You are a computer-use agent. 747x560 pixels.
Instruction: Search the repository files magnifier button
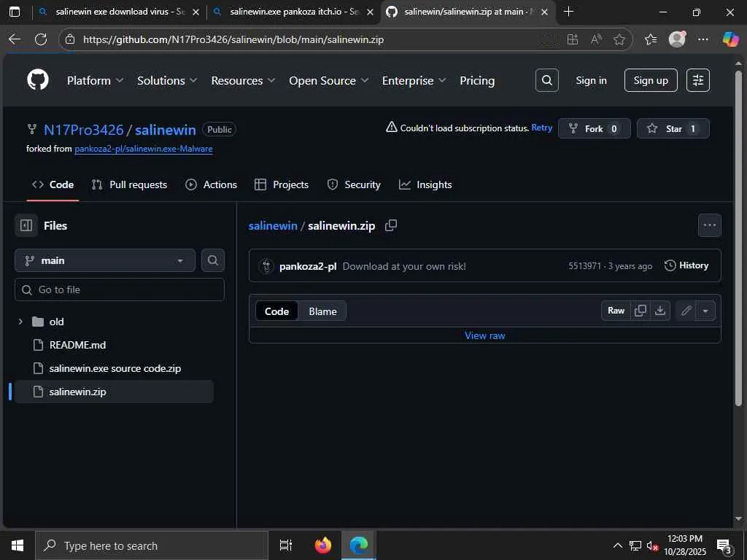pyautogui.click(x=212, y=260)
